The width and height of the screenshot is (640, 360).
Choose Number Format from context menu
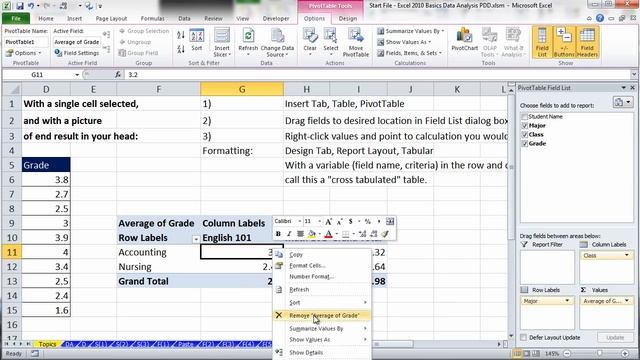point(322,277)
